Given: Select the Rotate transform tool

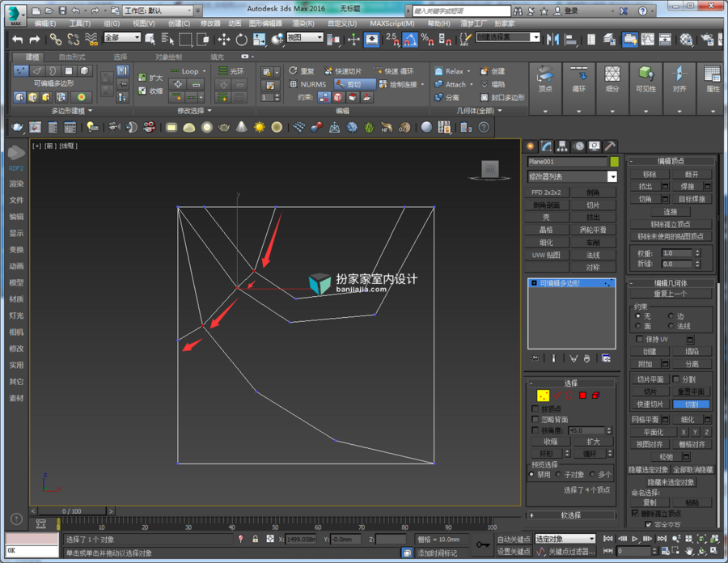Looking at the screenshot, I should [241, 40].
